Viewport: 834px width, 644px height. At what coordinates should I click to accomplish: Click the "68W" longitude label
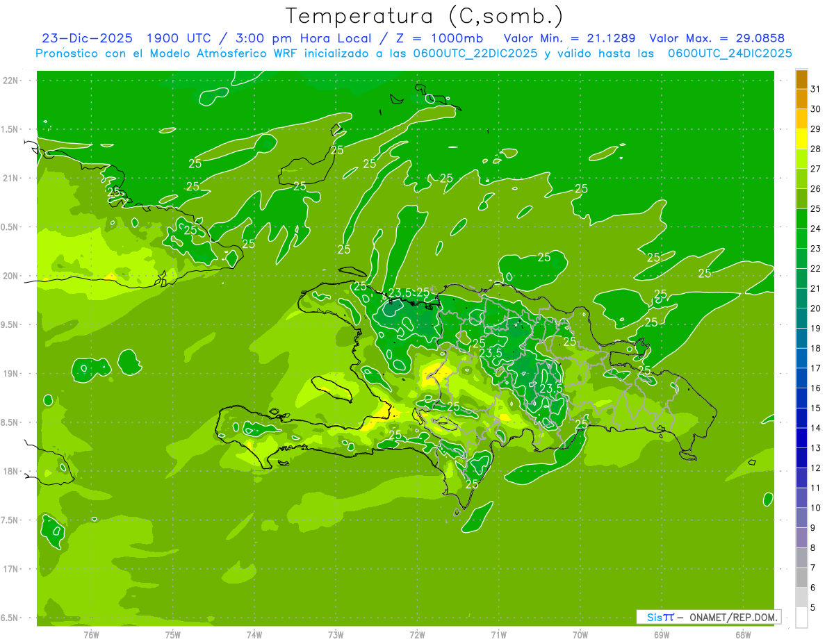pos(743,634)
